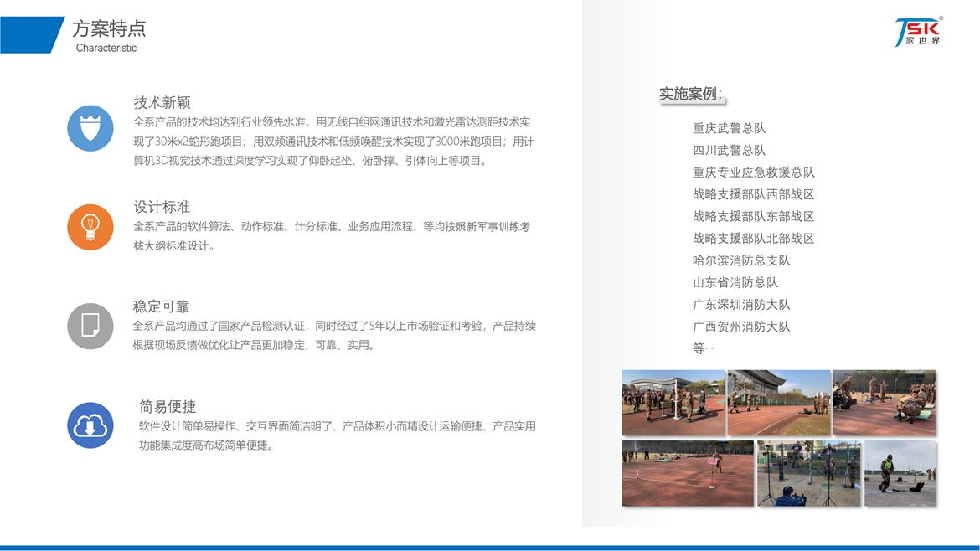The height and width of the screenshot is (551, 980).
Task: Select the 实施案例 heading
Action: point(690,94)
